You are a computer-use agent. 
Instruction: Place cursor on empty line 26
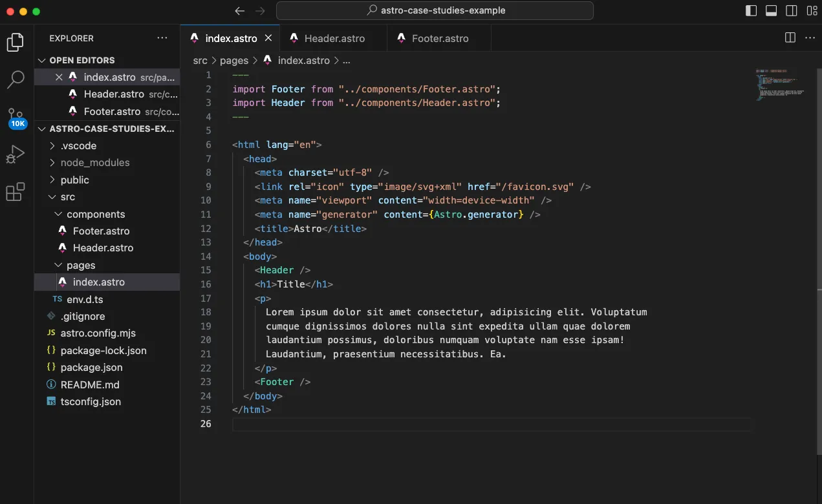[x=492, y=424]
